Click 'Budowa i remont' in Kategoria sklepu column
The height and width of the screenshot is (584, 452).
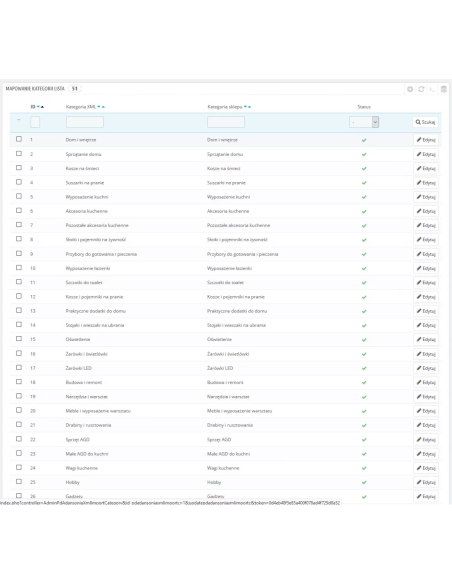pos(225,383)
